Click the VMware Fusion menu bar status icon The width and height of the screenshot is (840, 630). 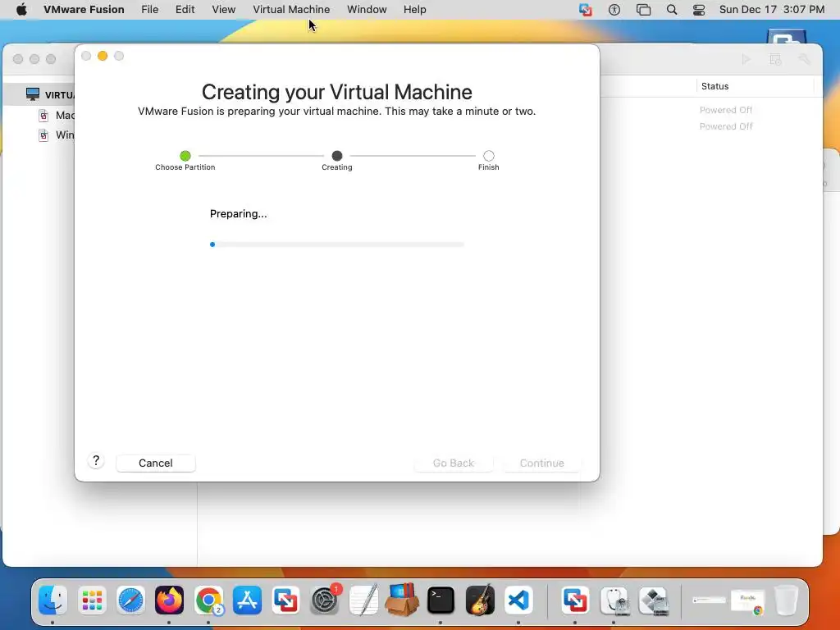[586, 10]
